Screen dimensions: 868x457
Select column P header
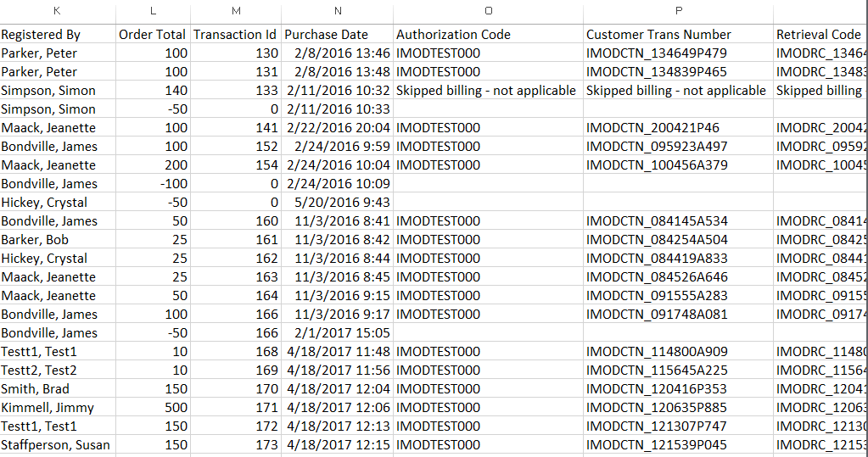(x=678, y=11)
